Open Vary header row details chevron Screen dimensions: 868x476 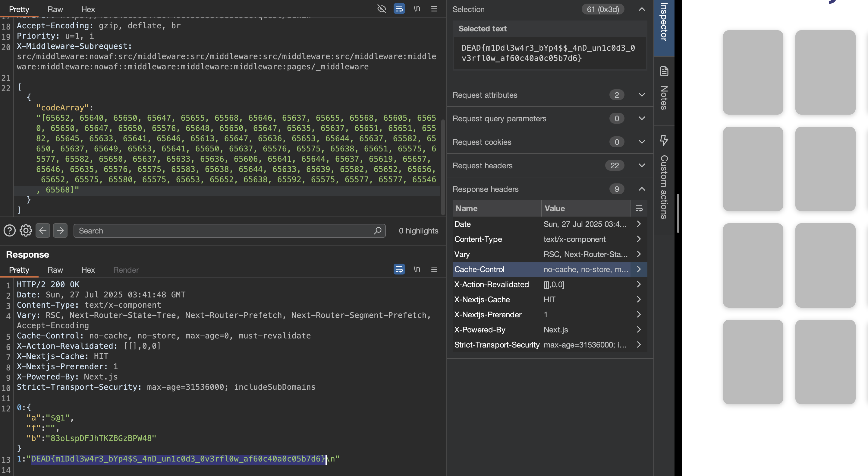(639, 254)
